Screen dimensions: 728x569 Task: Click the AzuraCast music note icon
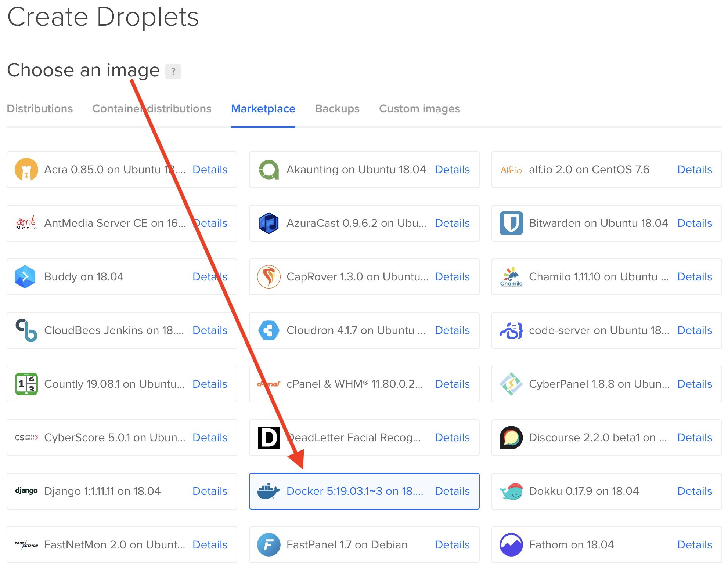[x=269, y=223]
